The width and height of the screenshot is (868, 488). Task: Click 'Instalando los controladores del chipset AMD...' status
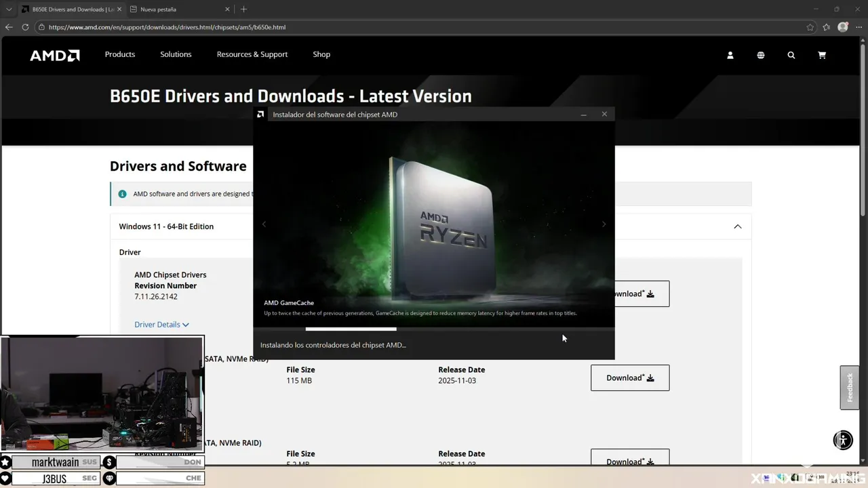click(x=333, y=345)
